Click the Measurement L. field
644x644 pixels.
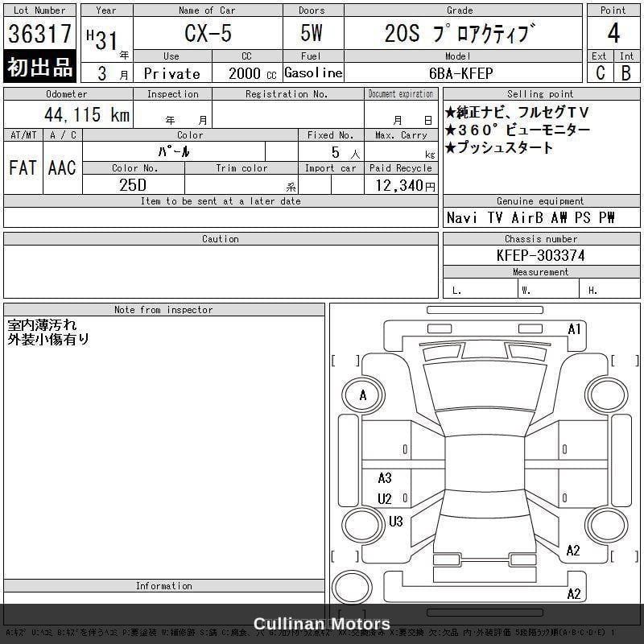coord(481,288)
